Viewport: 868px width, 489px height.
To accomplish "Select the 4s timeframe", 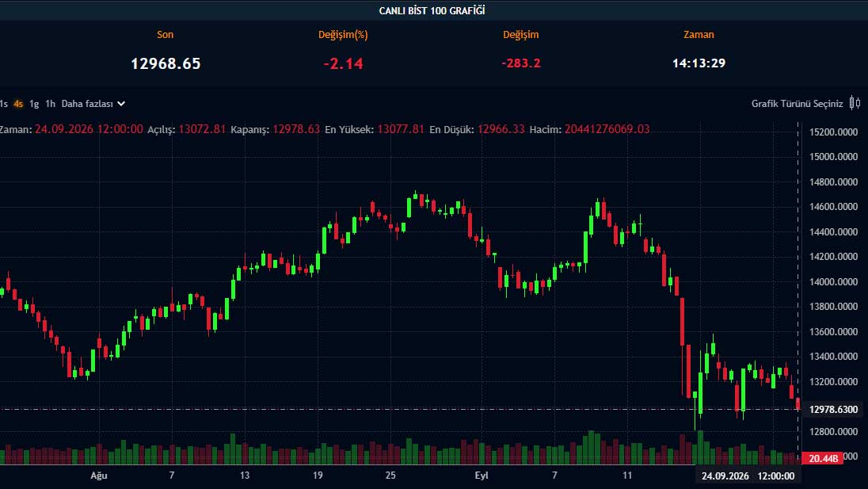I will pos(18,104).
